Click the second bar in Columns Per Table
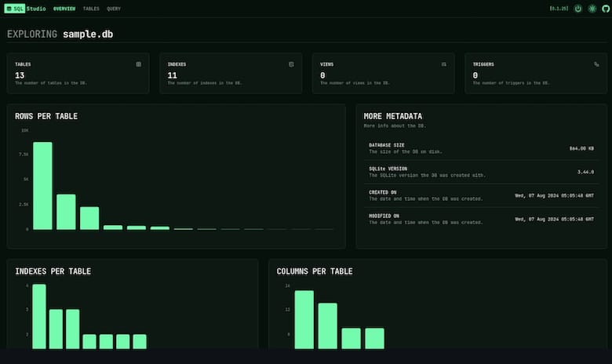 pos(327,326)
